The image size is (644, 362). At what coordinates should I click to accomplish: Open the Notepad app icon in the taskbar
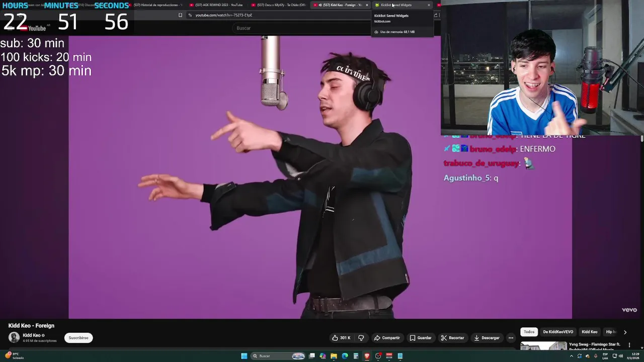[400, 356]
